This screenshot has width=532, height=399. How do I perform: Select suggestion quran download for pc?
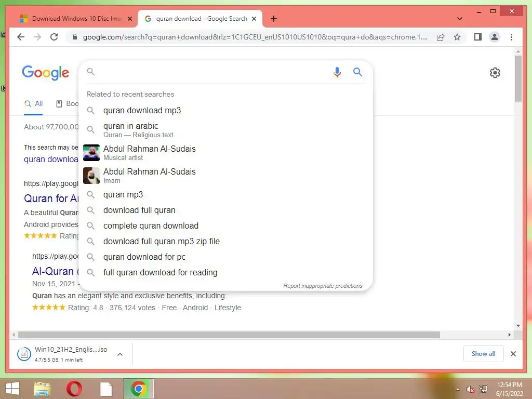point(225,257)
